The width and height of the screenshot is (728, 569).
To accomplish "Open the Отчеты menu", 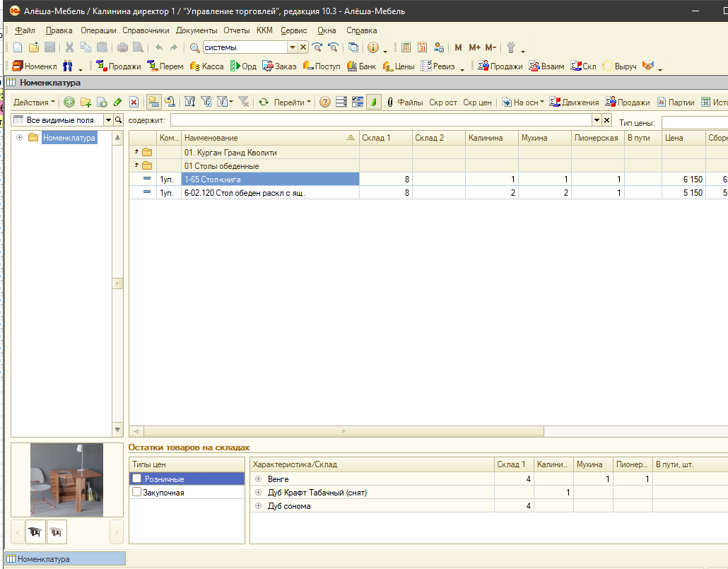I will pyautogui.click(x=236, y=30).
